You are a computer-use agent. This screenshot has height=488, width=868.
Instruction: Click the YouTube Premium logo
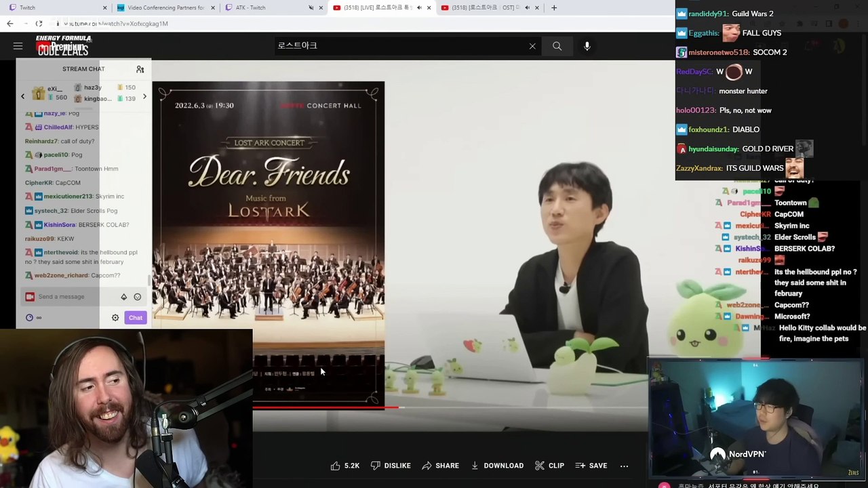coord(63,46)
